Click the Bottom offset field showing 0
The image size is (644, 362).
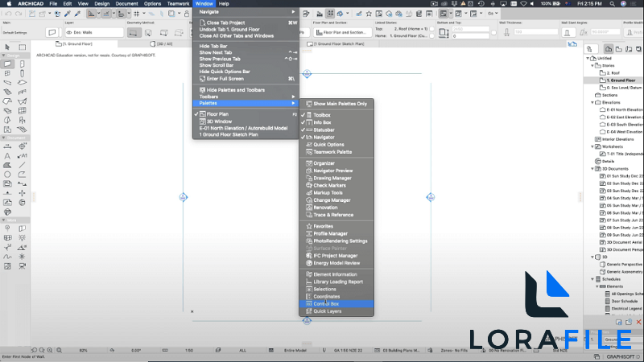pos(470,36)
